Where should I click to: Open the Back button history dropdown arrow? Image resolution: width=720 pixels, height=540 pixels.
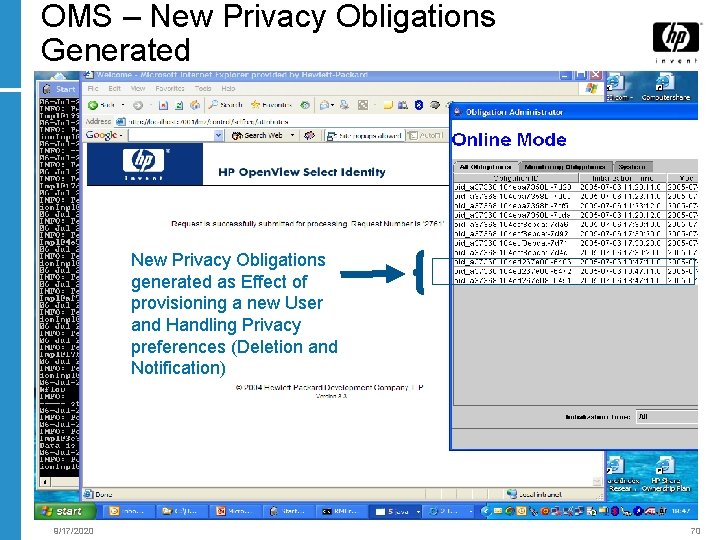pyautogui.click(x=123, y=105)
